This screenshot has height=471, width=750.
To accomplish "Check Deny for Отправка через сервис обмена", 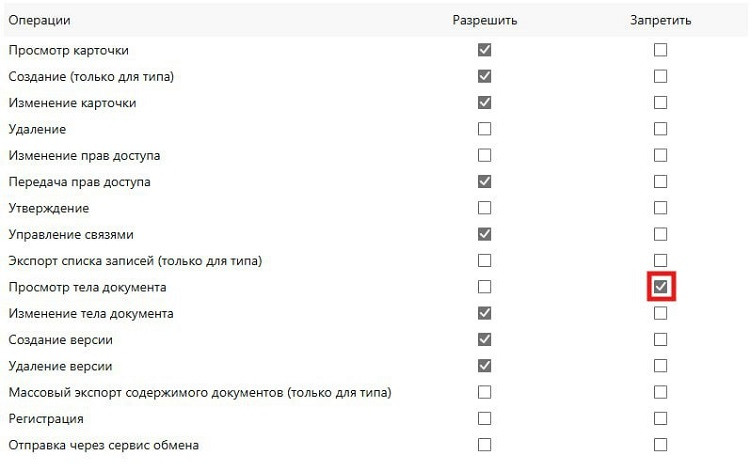I will (661, 445).
